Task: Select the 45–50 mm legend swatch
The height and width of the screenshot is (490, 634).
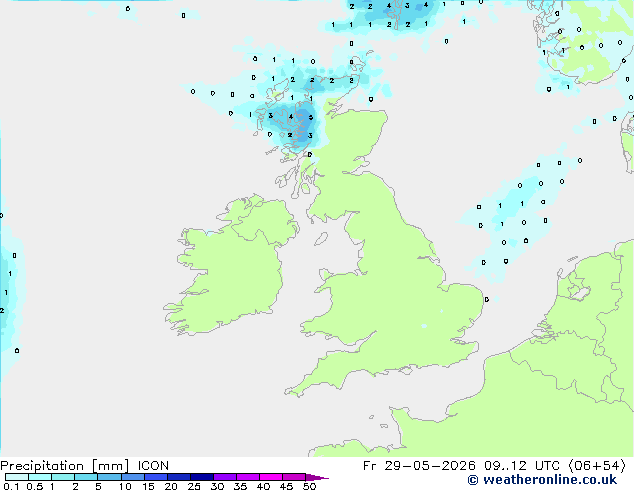Action: (x=294, y=477)
